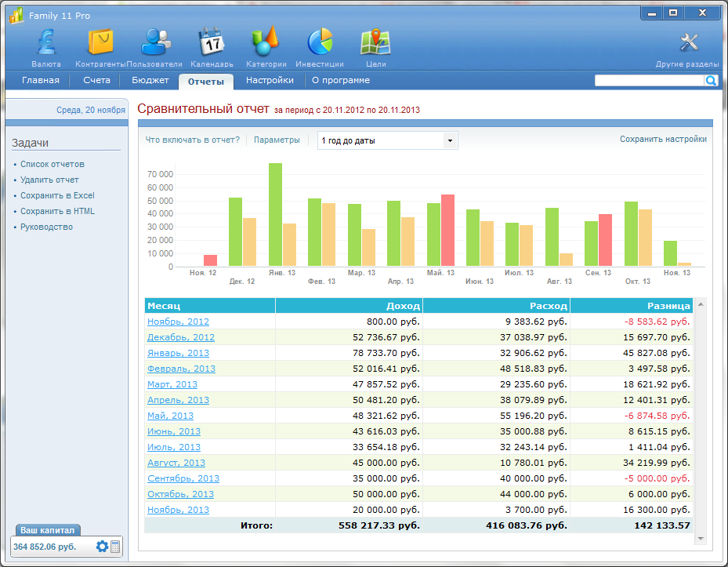
Task: Open the Параметры link
Action: coord(277,140)
